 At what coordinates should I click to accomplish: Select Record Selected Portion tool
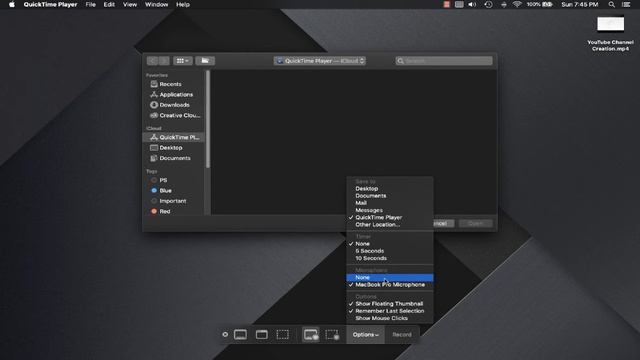332,335
